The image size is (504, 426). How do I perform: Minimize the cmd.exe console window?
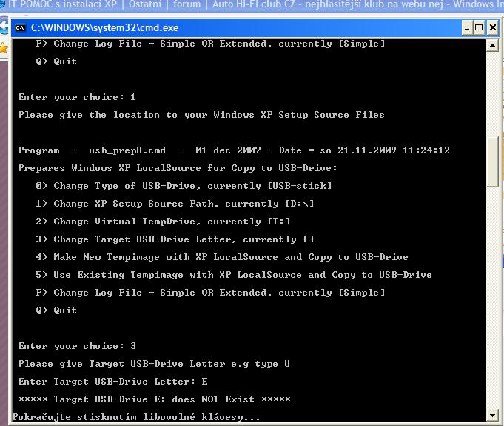click(x=467, y=27)
